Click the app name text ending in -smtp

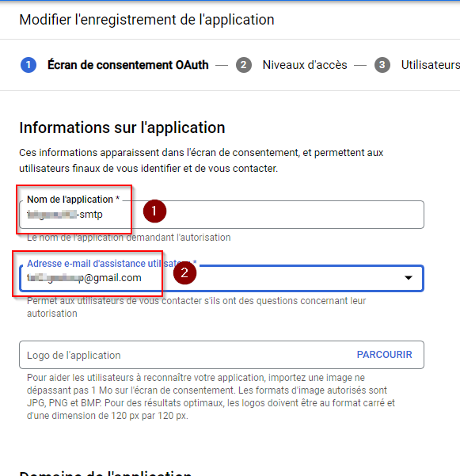65,215
